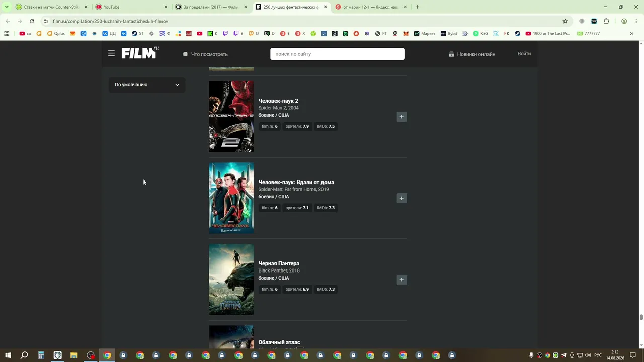Viewport: 644px width, 362px height.
Task: Add 'Черная Пантера' with its plus button
Action: 401,280
